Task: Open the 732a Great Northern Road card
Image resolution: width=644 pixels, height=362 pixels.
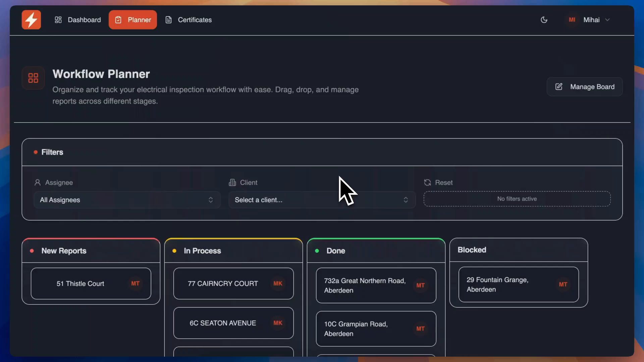Action: (376, 286)
